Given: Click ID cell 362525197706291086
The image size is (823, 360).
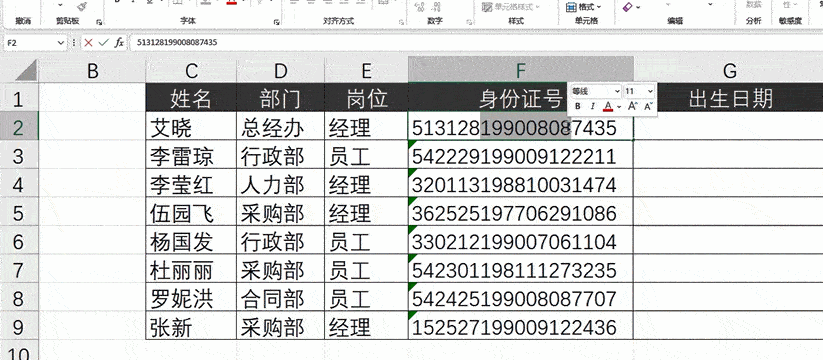Looking at the screenshot, I should (521, 211).
